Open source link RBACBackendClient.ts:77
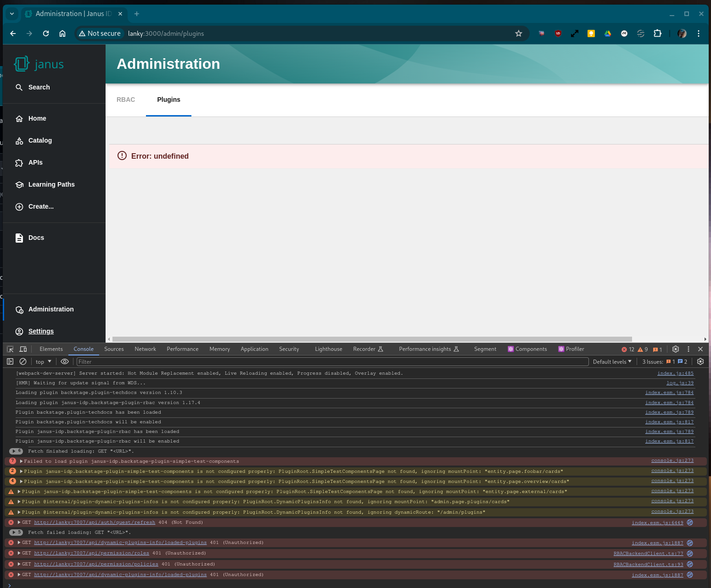The height and width of the screenshot is (588, 711). coord(648,553)
